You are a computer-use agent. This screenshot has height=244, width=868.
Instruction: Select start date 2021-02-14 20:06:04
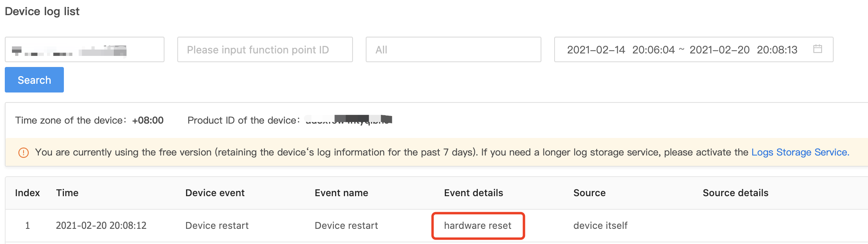pyautogui.click(x=621, y=50)
